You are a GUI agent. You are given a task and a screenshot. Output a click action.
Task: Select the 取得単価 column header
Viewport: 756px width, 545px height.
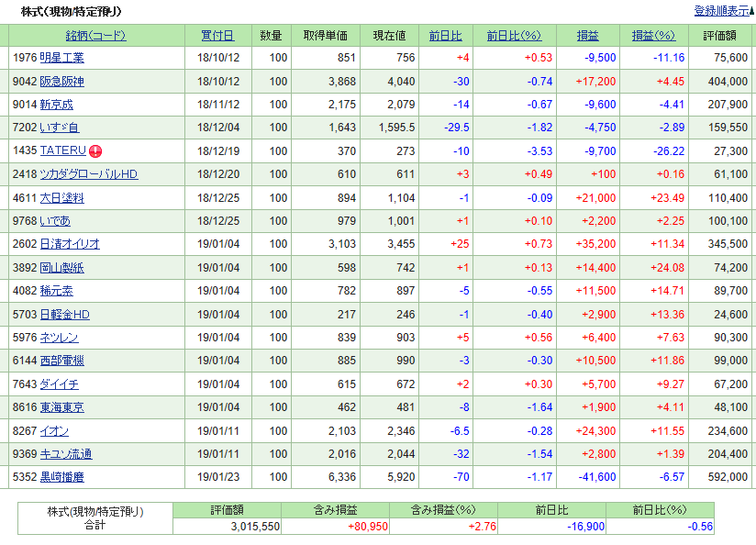(326, 36)
